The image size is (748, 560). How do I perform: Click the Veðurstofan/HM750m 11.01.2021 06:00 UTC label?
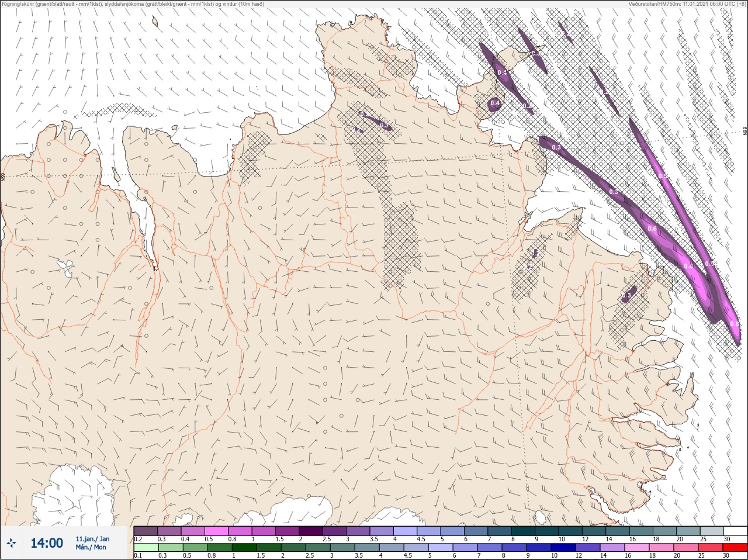coord(687,4)
